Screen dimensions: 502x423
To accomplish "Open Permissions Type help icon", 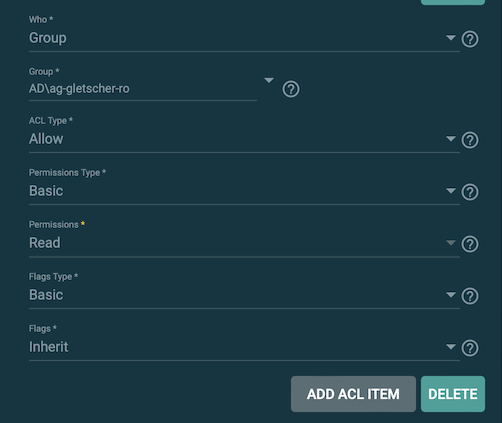I will coord(470,192).
